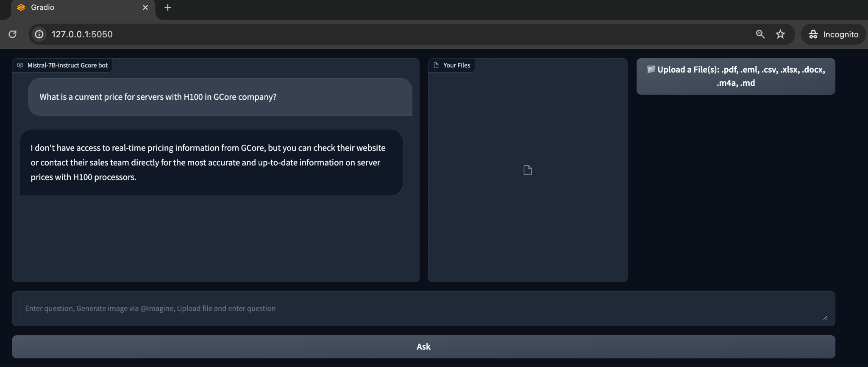Click the Ask button
This screenshot has height=367, width=868.
(x=423, y=347)
